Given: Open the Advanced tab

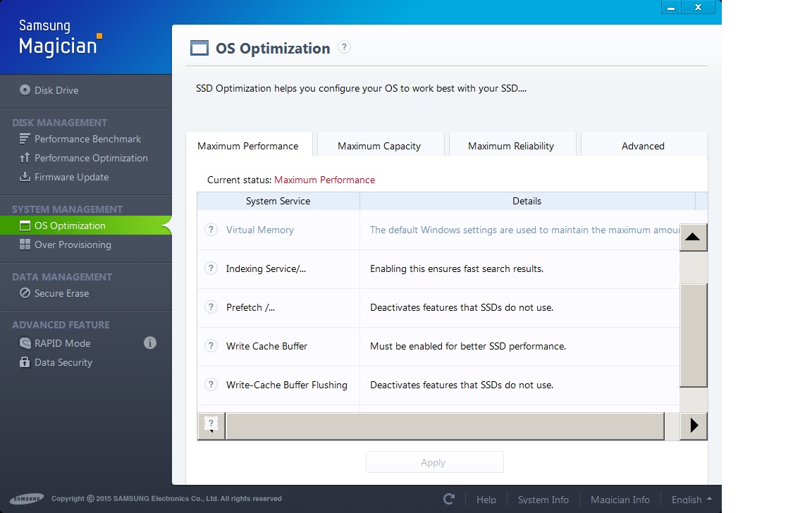Looking at the screenshot, I should 643,146.
